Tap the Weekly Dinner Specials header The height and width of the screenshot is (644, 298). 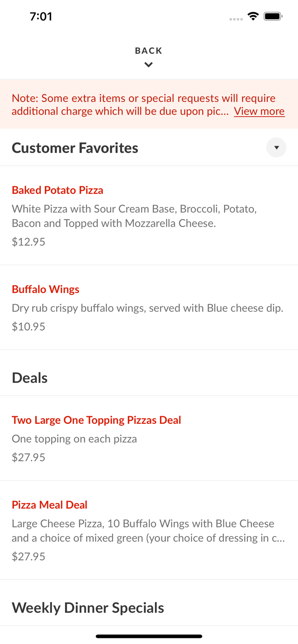(x=88, y=607)
